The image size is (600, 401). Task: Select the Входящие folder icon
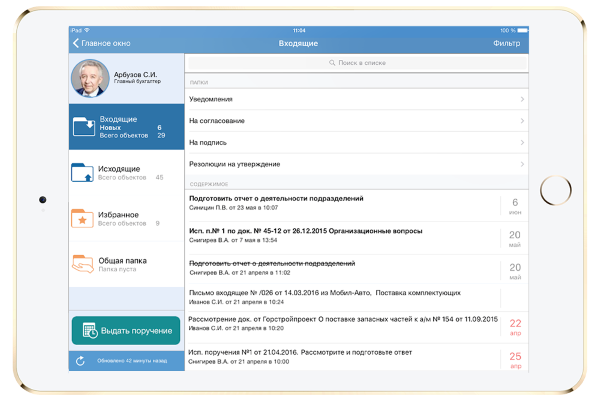85,127
